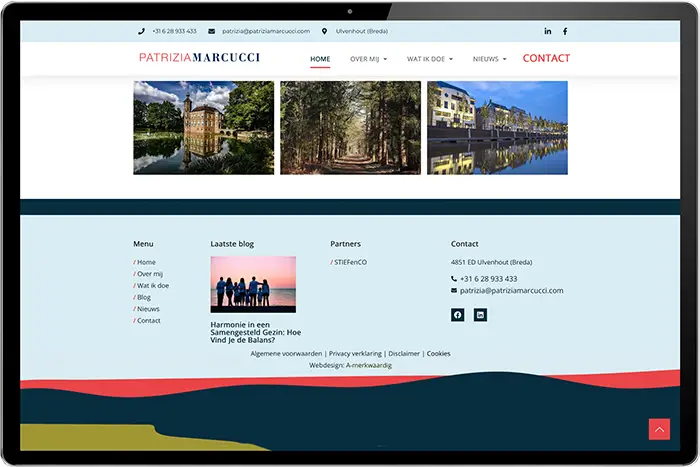Click the footer Menu heading
Screen dimensions: 700x467
click(x=143, y=244)
